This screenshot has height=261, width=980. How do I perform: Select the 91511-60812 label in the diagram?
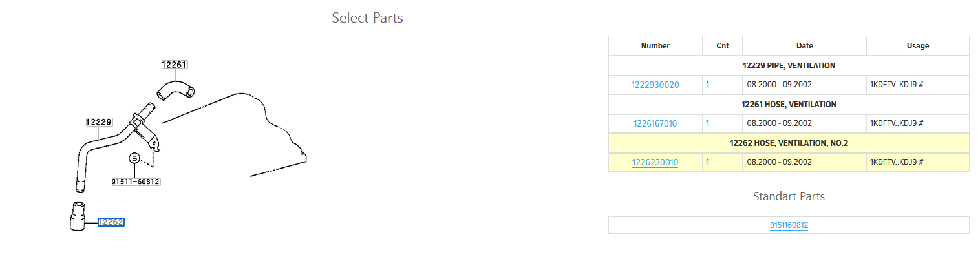pos(136,182)
